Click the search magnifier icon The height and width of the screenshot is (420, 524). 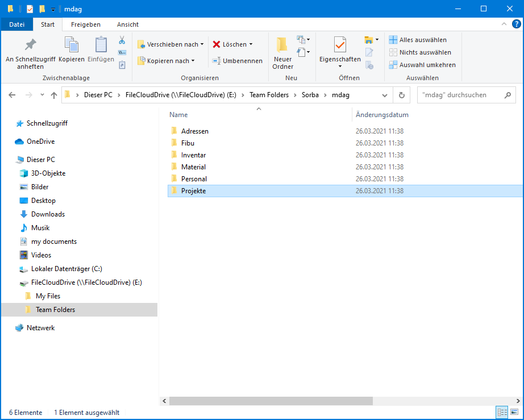click(x=508, y=95)
